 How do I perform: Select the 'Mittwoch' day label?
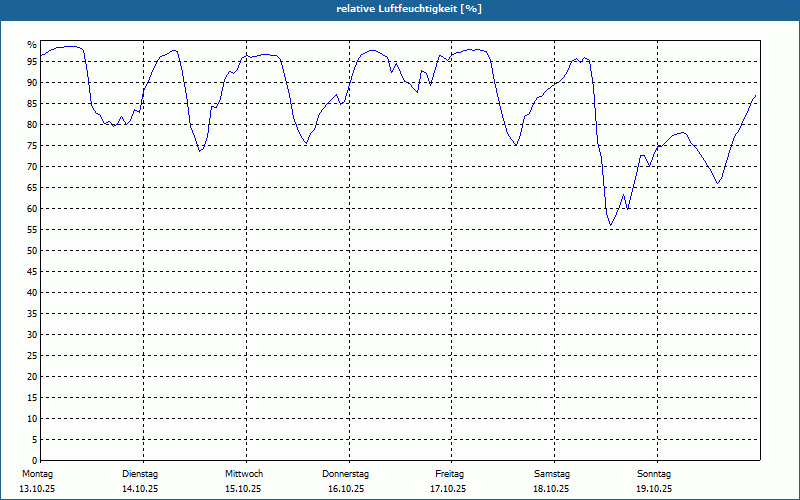click(244, 474)
